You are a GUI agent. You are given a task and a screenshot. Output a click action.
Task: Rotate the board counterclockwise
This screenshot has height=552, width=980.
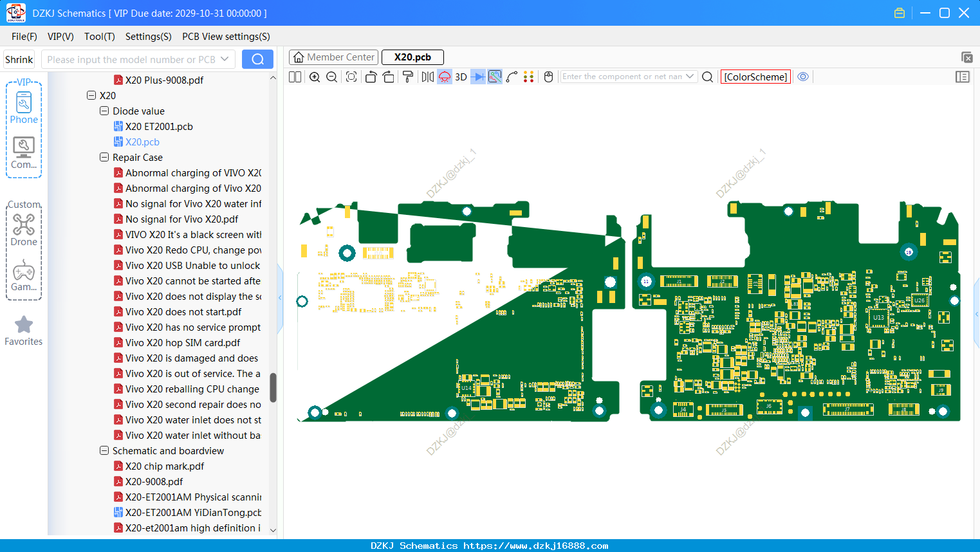[371, 77]
